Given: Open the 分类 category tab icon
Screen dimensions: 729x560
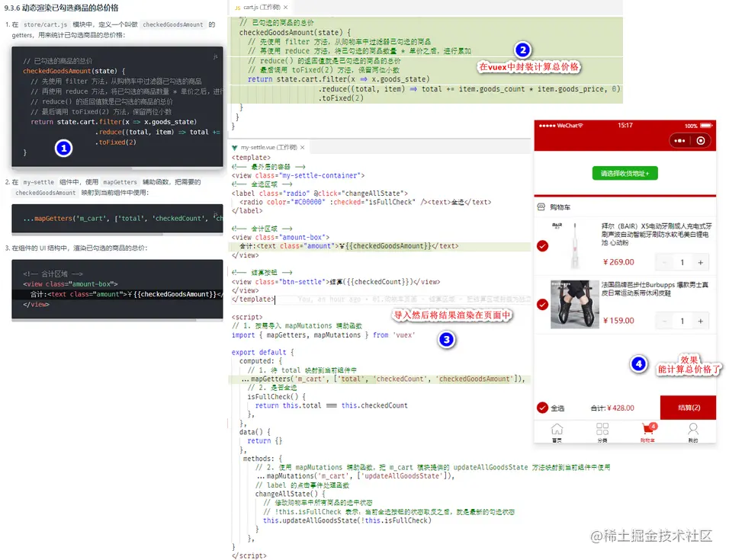Looking at the screenshot, I should coord(602,429).
